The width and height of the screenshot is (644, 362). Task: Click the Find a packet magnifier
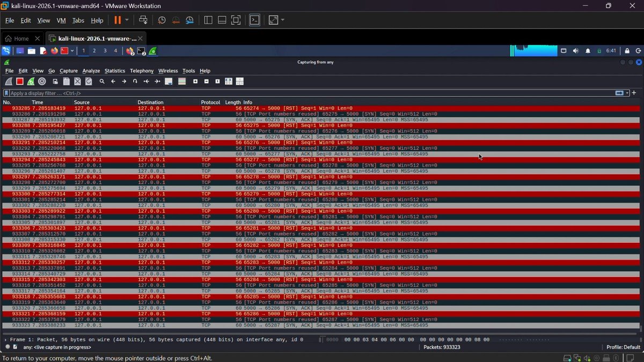[x=102, y=81]
